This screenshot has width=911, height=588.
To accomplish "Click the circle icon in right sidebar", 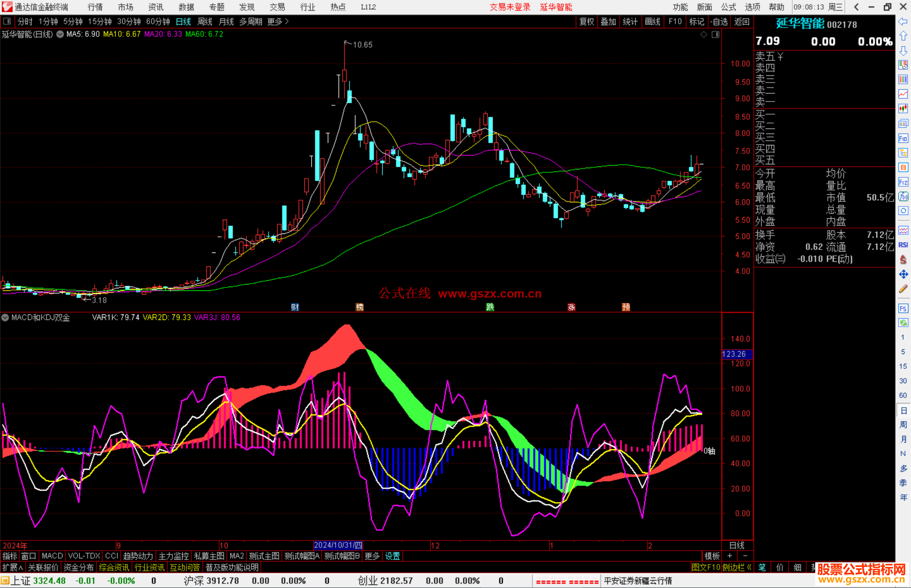I will 903,211.
